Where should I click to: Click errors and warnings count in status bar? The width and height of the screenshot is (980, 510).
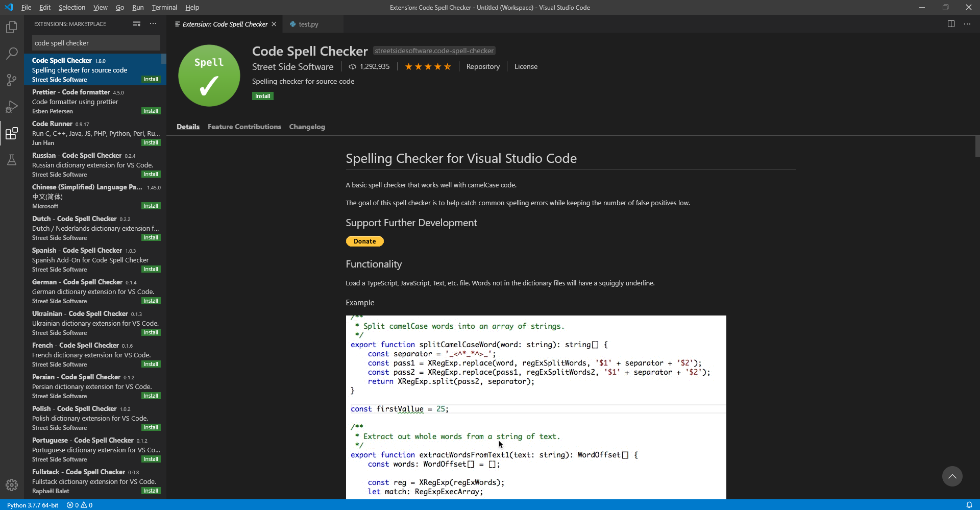(80, 505)
